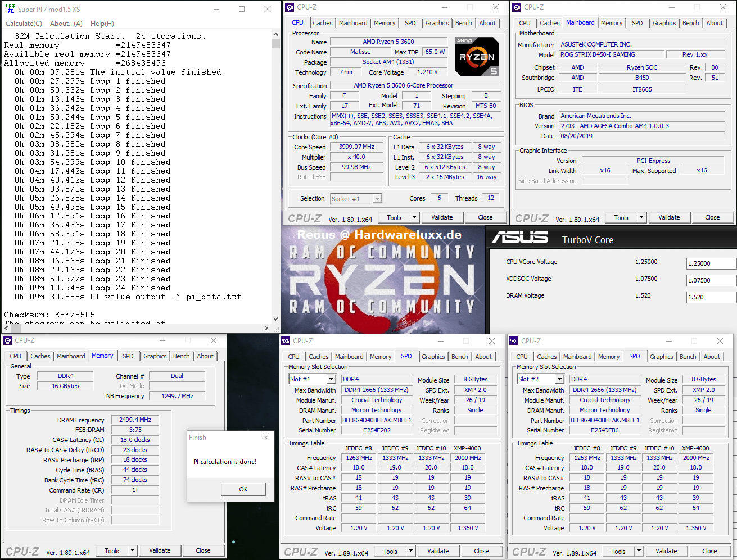Screen dimensions: 737x560
Task: Click Validate in motherboard CPU-Z window
Action: tap(669, 217)
